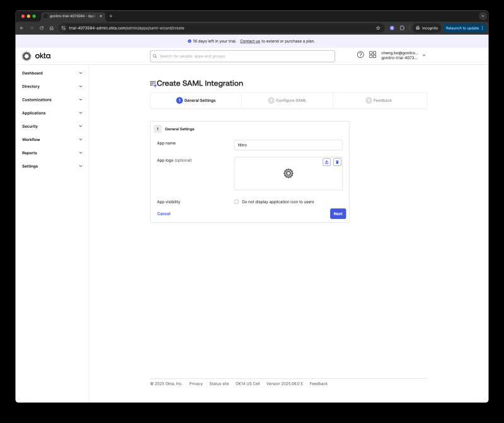The image size is (504, 423).
Task: Open the footer Feedback link
Action: point(319,383)
